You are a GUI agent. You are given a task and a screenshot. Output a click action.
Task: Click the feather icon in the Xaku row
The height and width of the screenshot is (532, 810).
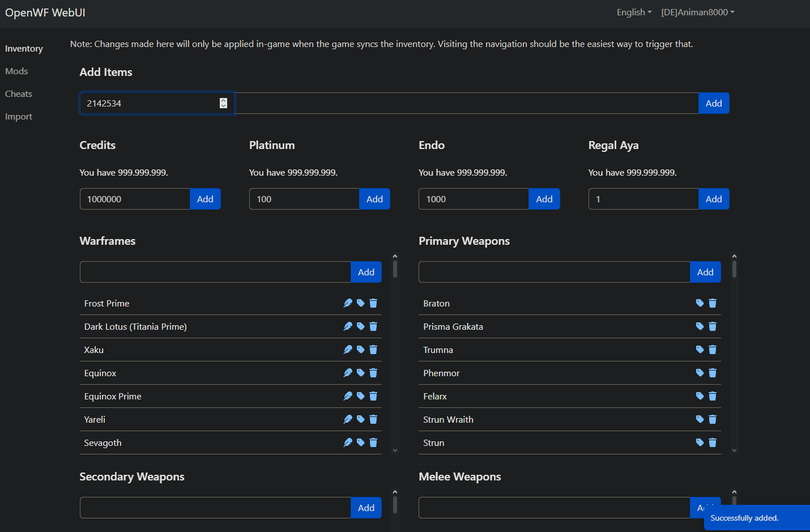pyautogui.click(x=348, y=350)
